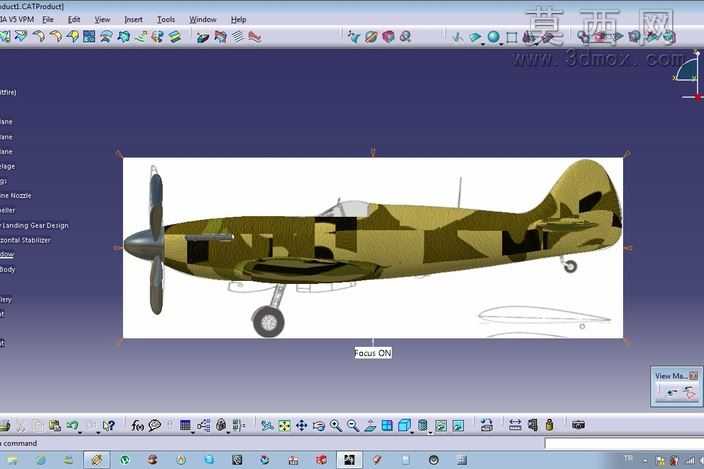Expand the Undo history dropdown arrow
The image size is (704, 469).
(x=80, y=433)
